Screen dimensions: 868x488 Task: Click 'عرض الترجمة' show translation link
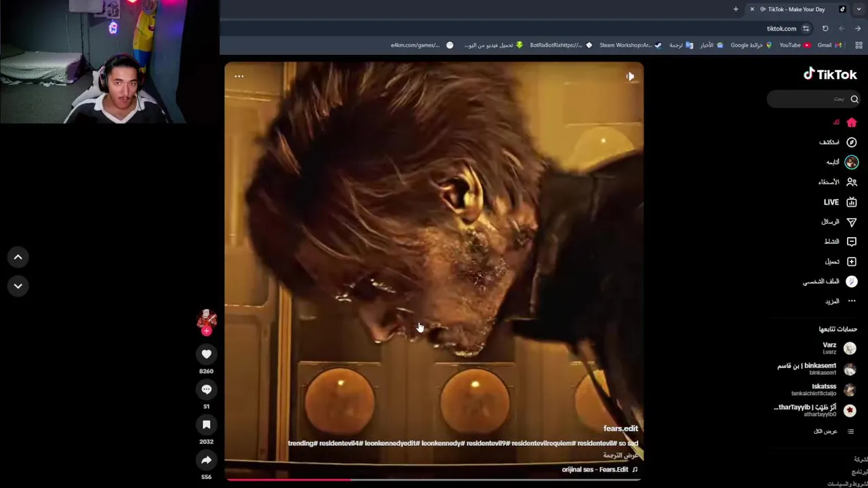point(620,455)
